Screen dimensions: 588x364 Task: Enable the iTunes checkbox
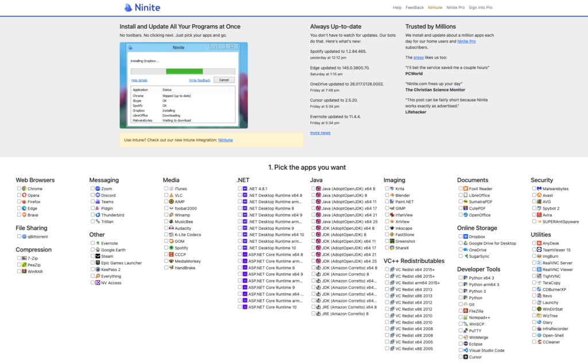point(166,188)
